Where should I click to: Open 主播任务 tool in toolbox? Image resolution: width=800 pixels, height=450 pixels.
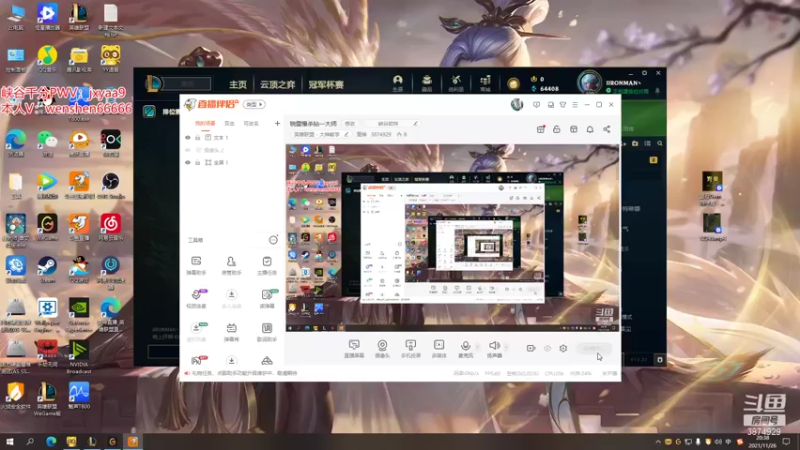pyautogui.click(x=267, y=265)
